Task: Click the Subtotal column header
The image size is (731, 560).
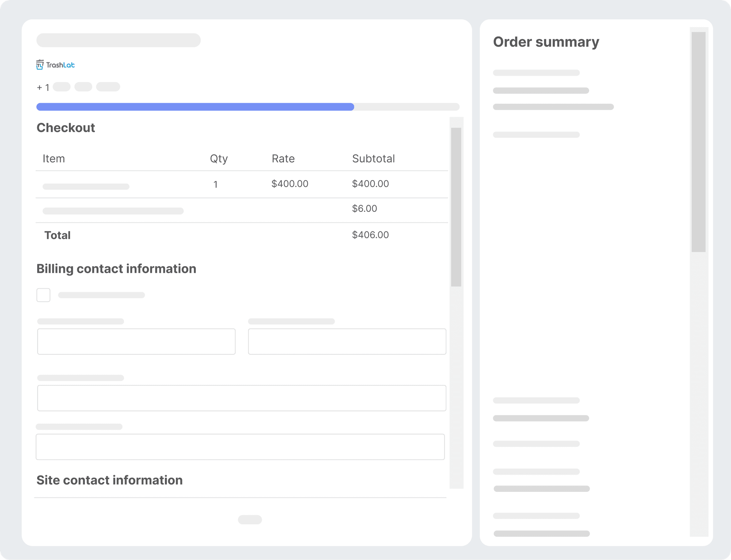Action: [373, 159]
